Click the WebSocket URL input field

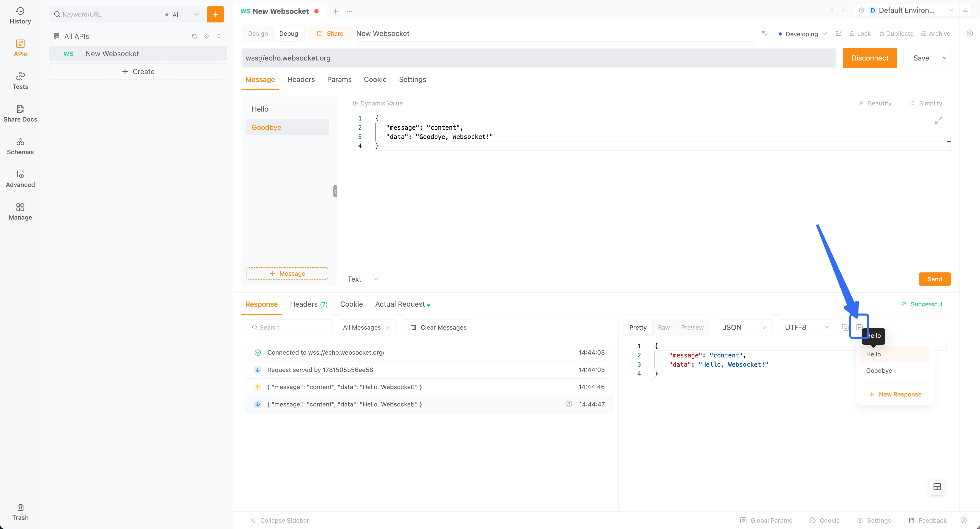point(538,58)
